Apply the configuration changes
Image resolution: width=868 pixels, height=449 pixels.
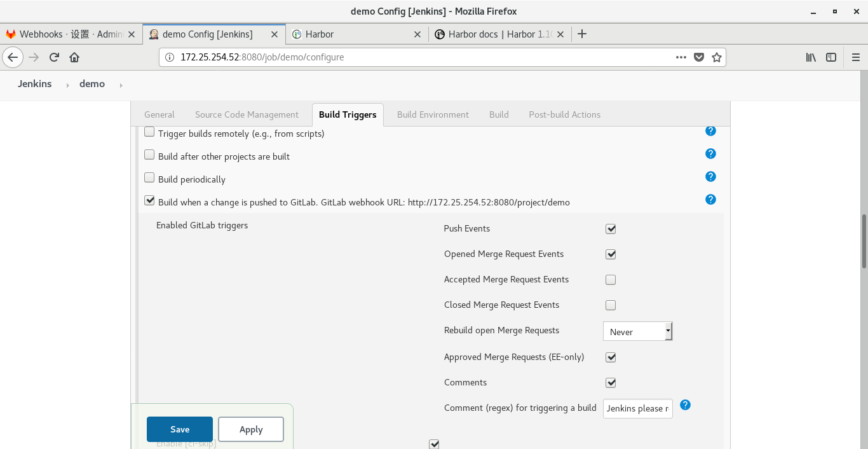pyautogui.click(x=251, y=429)
